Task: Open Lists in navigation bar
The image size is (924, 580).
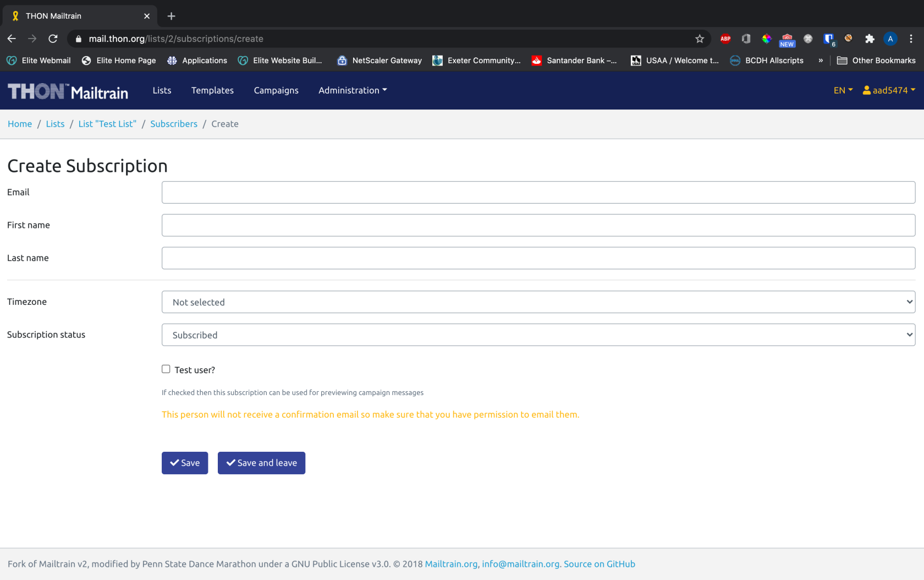Action: (x=162, y=90)
